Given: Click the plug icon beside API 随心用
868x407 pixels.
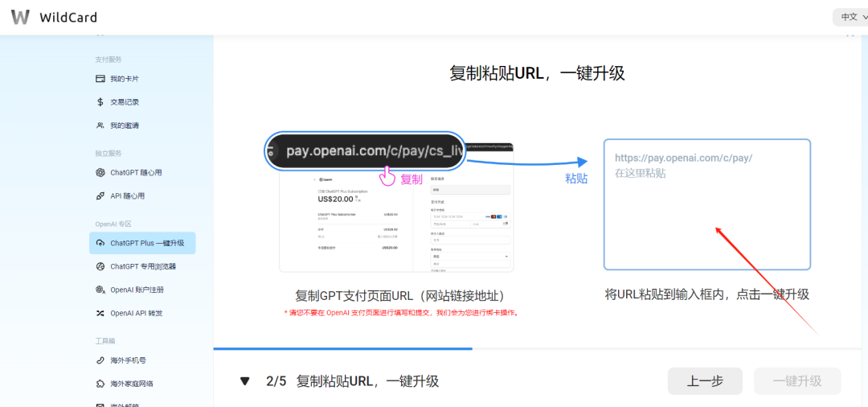Looking at the screenshot, I should point(100,195).
